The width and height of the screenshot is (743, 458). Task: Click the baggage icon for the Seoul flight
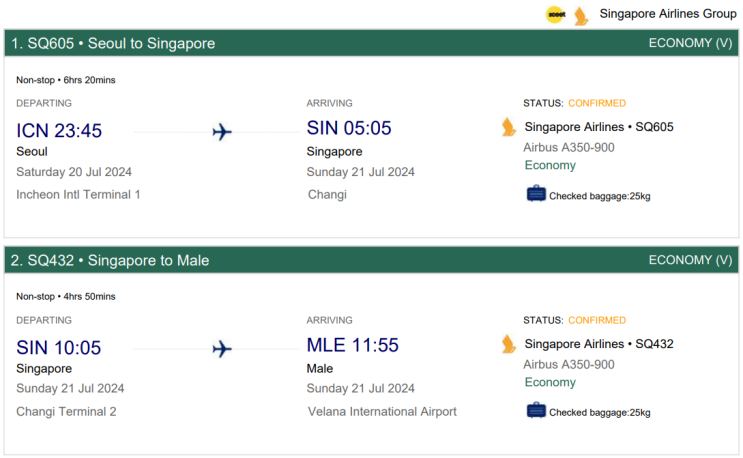536,194
